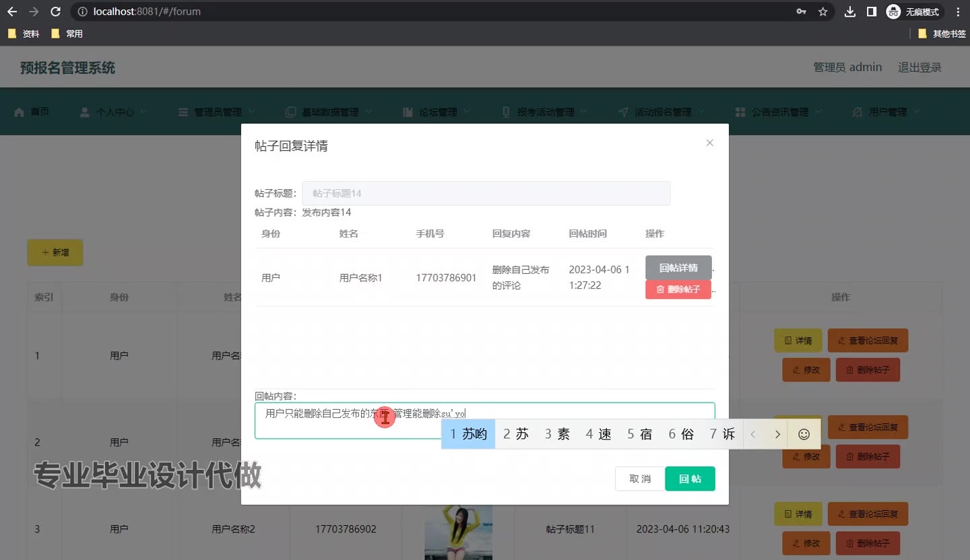Expand the 论坛管理 menu
Viewport: 970px width, 560px height.
437,112
